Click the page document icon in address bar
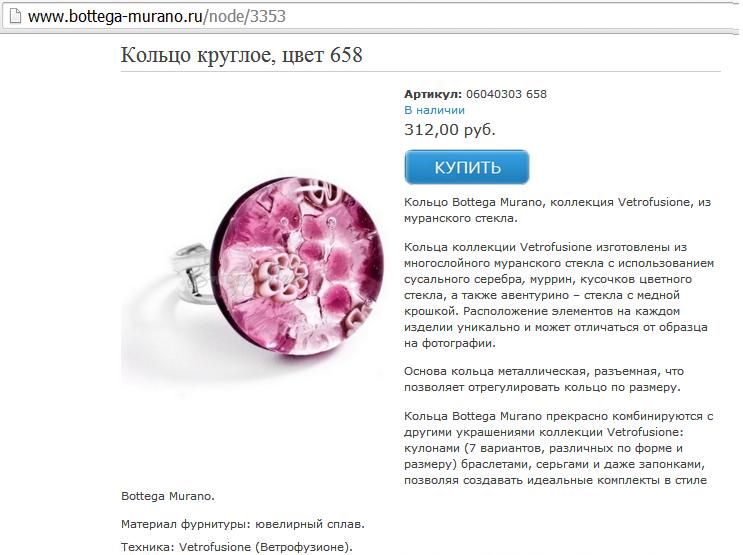Image resolution: width=743 pixels, height=555 pixels. [x=15, y=16]
